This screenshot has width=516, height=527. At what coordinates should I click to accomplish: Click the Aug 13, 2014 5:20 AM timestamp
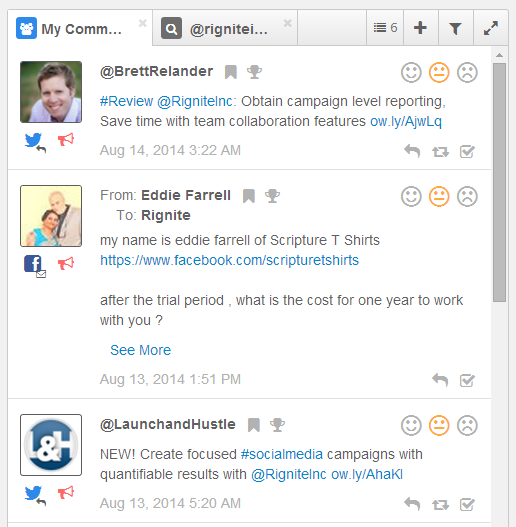pos(170,503)
